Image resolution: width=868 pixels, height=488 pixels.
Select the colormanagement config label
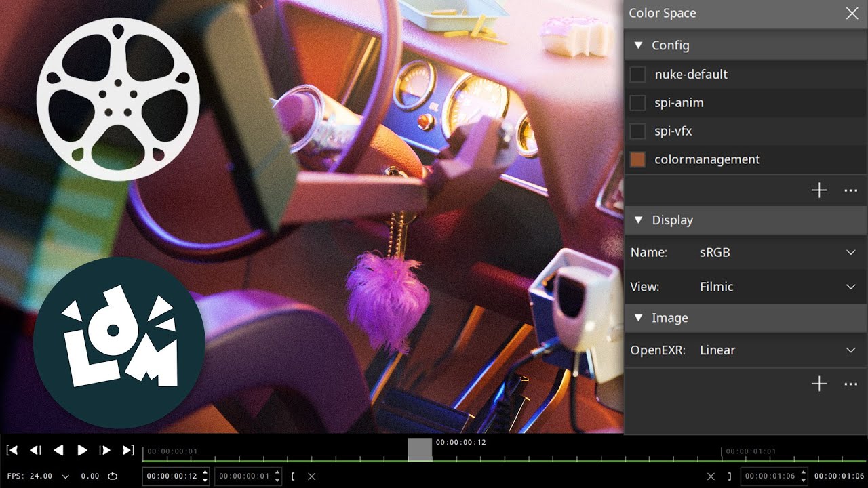[707, 160]
